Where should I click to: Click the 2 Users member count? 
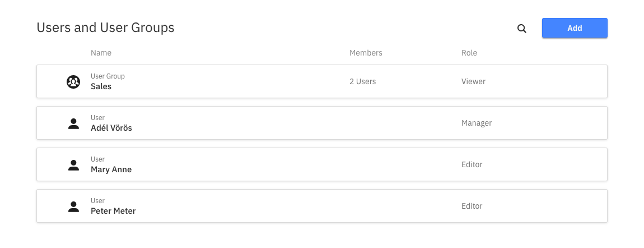362,81
